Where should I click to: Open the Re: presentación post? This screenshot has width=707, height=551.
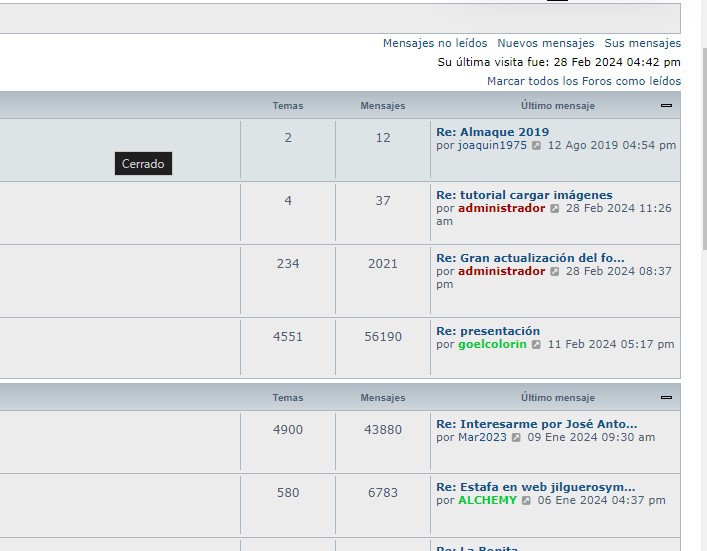(488, 331)
